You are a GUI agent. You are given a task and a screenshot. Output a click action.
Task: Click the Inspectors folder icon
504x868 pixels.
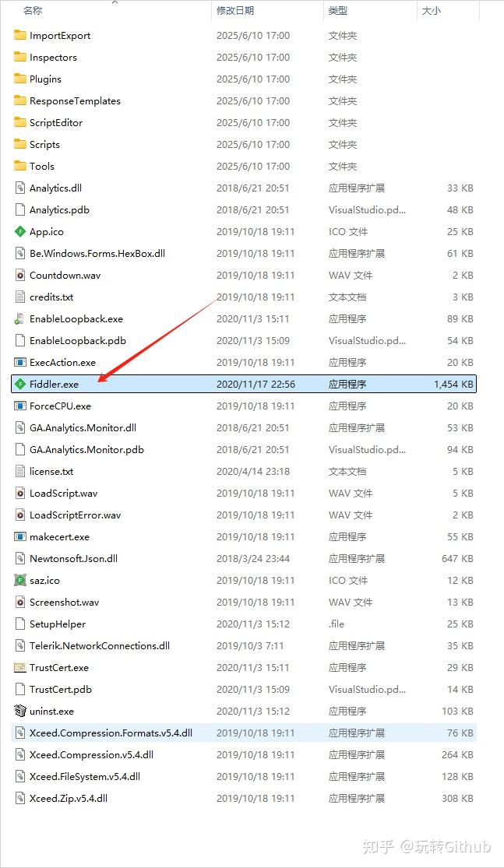20,57
